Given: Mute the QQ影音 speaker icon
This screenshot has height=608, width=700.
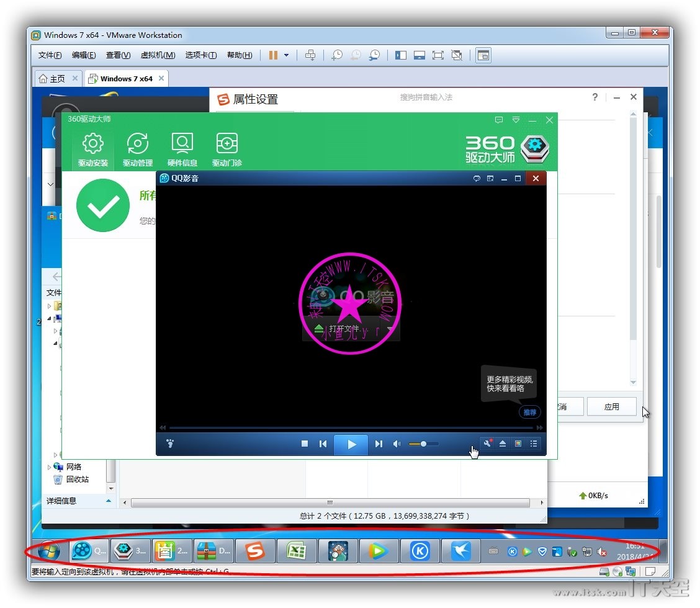Looking at the screenshot, I should (397, 444).
